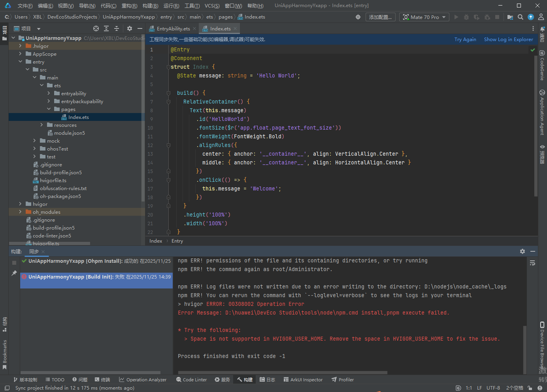
Task: Hide the build panel via minus icon
Action: [x=533, y=251]
